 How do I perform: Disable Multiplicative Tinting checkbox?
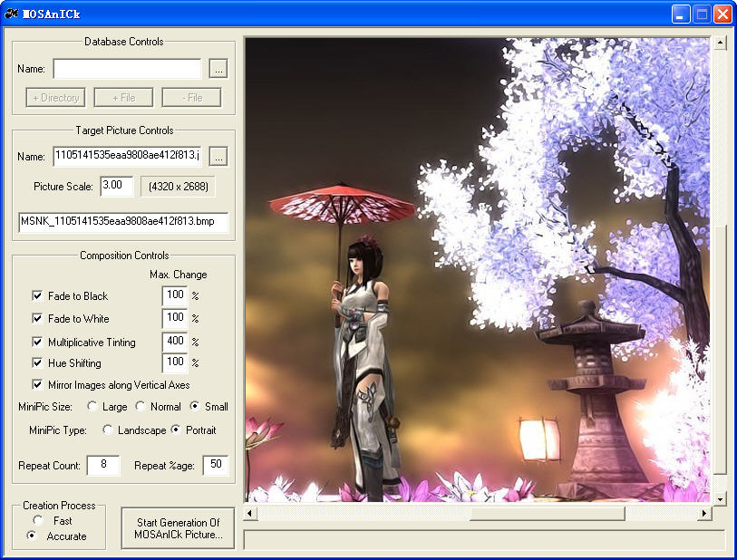coord(37,342)
